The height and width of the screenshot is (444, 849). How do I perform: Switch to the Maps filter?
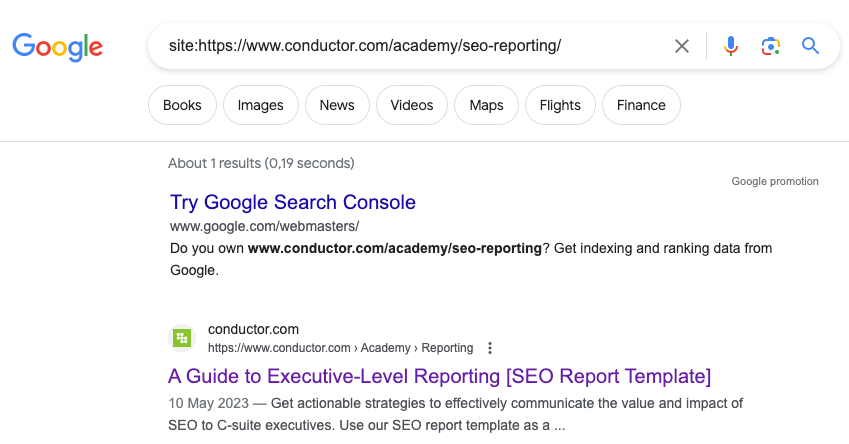(x=486, y=105)
